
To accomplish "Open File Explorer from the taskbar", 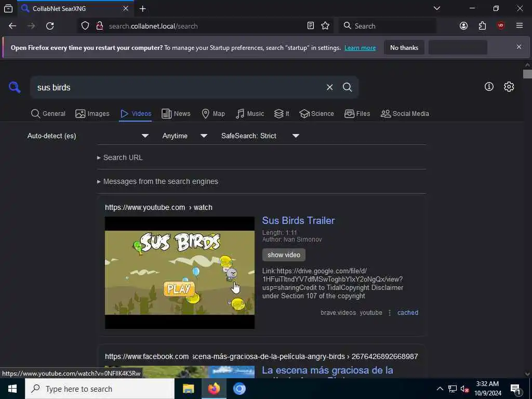I will coord(188,389).
